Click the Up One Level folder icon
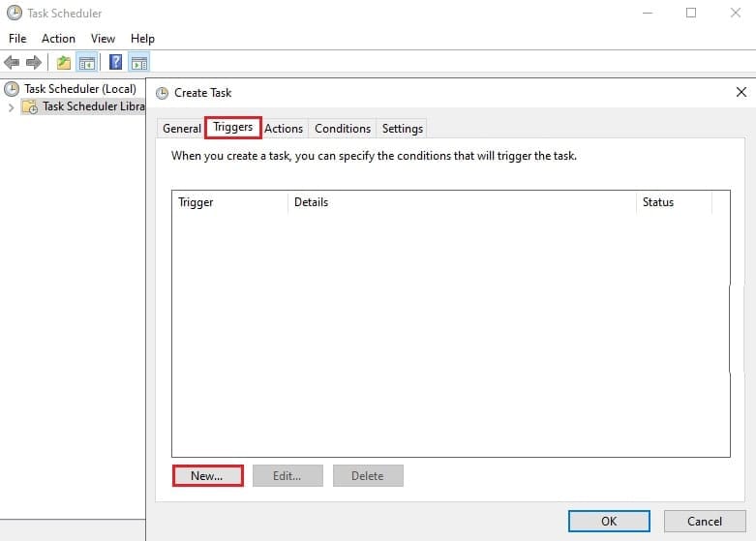The width and height of the screenshot is (756, 541). (63, 62)
